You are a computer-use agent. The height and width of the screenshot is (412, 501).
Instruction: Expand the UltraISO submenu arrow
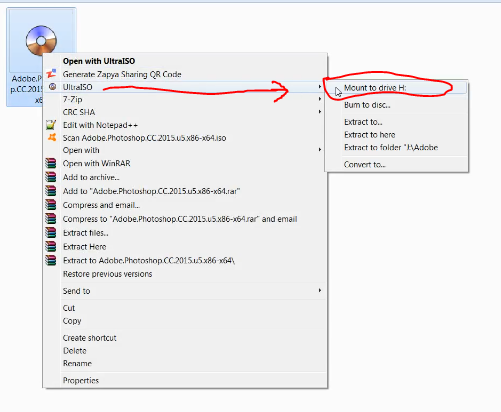[x=320, y=87]
